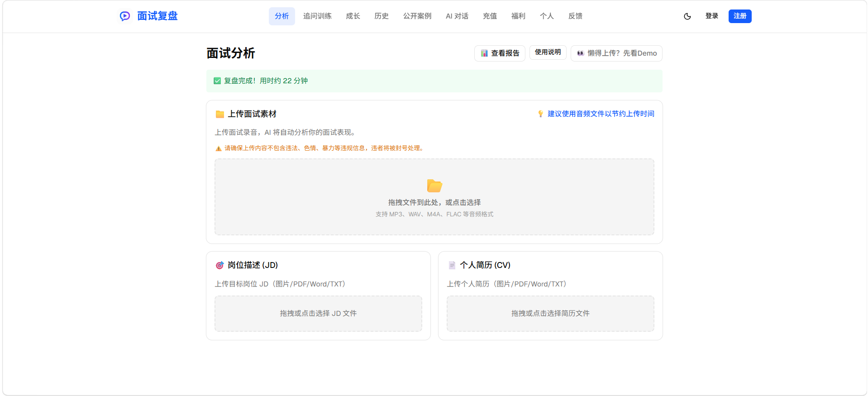
Task: Click the 注册 button
Action: (x=740, y=16)
